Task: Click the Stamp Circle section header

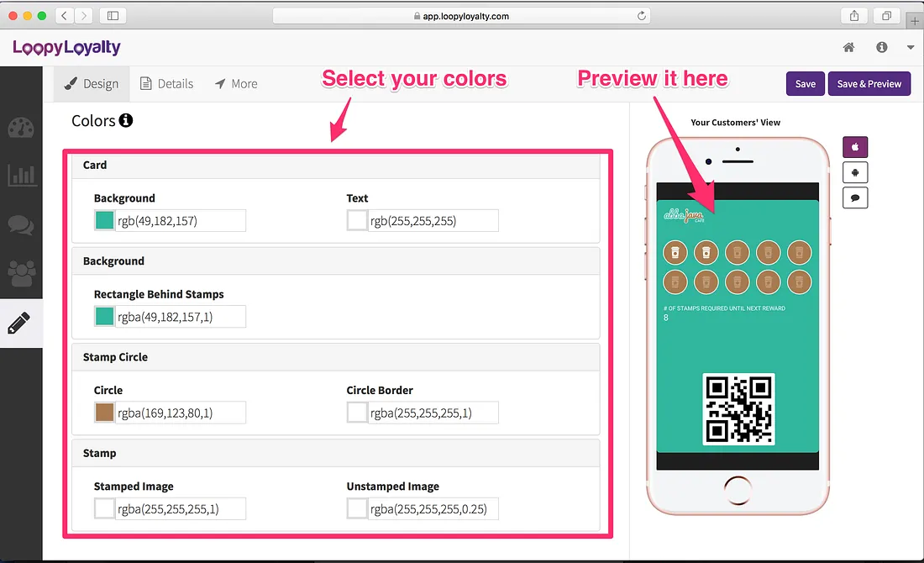Action: point(336,357)
